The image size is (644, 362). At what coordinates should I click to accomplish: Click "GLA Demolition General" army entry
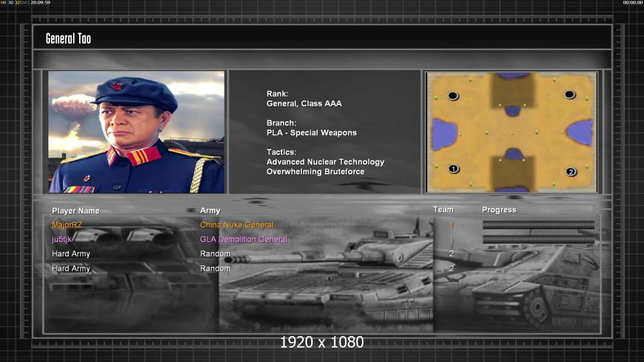(243, 239)
